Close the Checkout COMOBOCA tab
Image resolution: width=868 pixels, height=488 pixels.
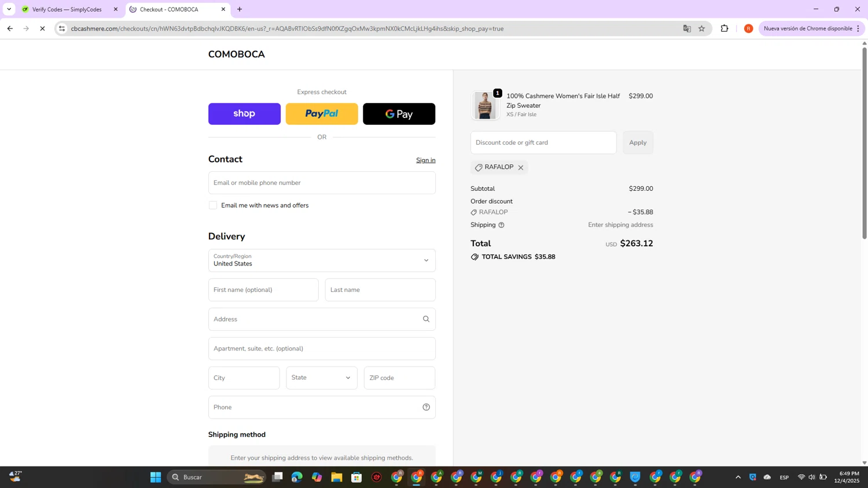coord(223,9)
